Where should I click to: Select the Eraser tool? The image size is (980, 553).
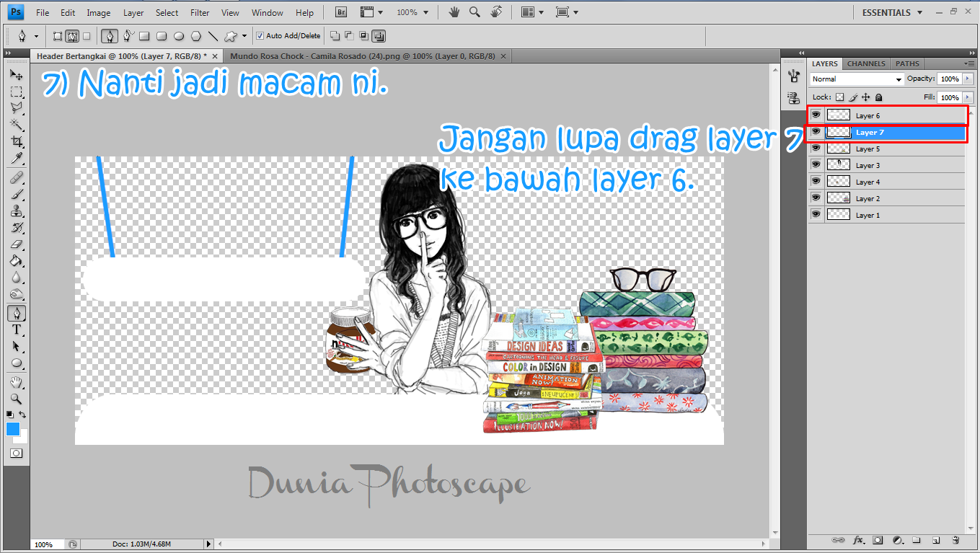(x=17, y=244)
